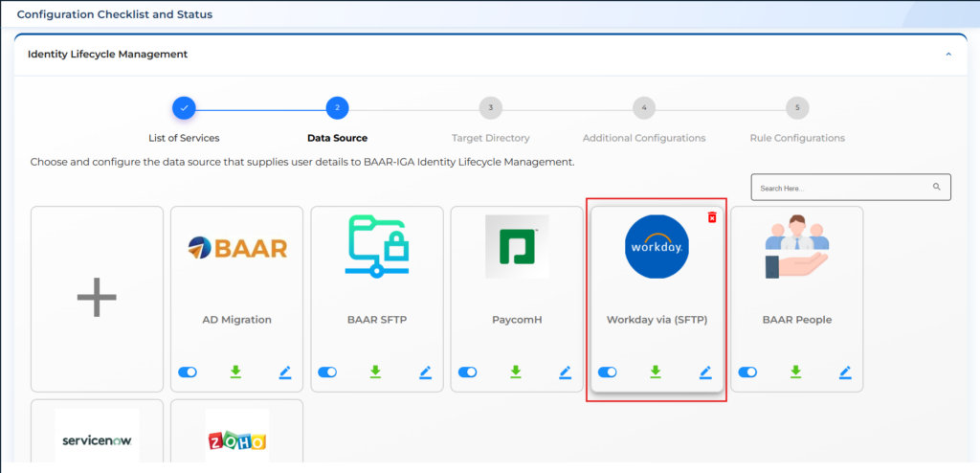Edit the AD Migration data source

click(x=285, y=372)
